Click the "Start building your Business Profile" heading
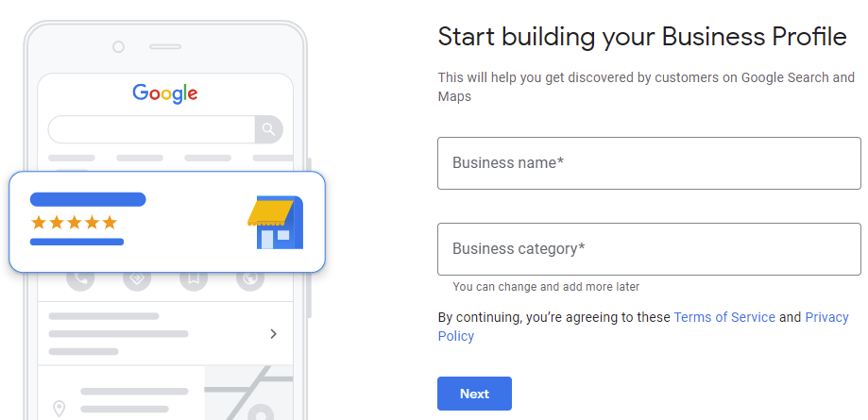868x420 pixels. coord(642,37)
